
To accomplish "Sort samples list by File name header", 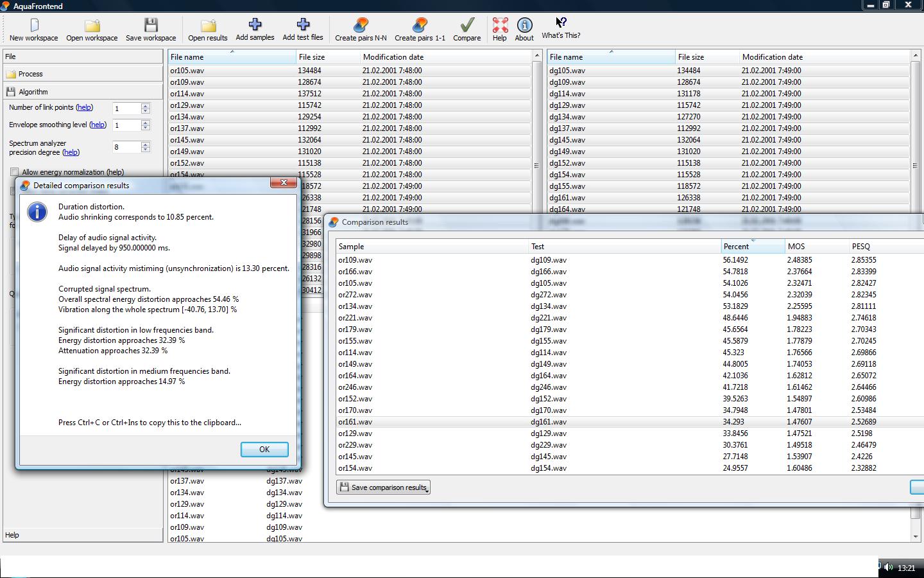I will (232, 57).
